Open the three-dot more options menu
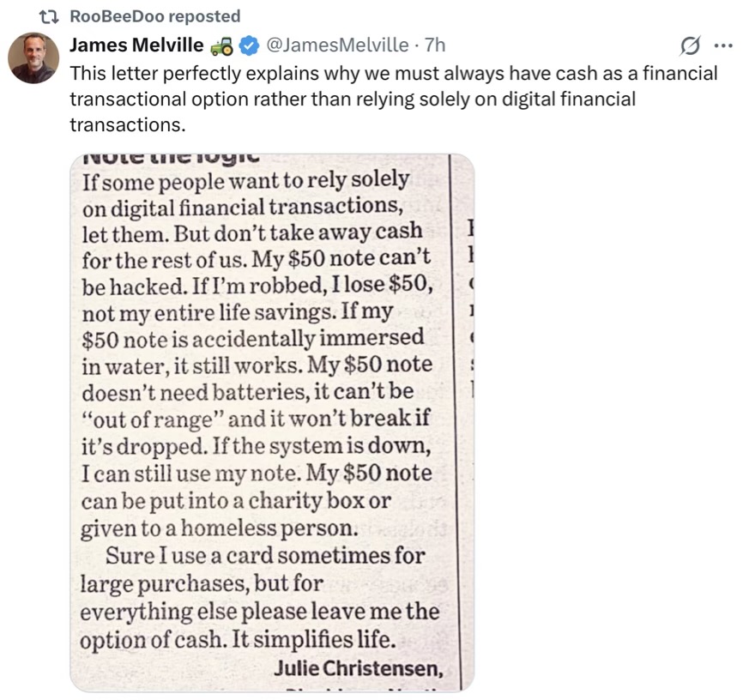Viewport: 743px width, 700px height. 722,45
